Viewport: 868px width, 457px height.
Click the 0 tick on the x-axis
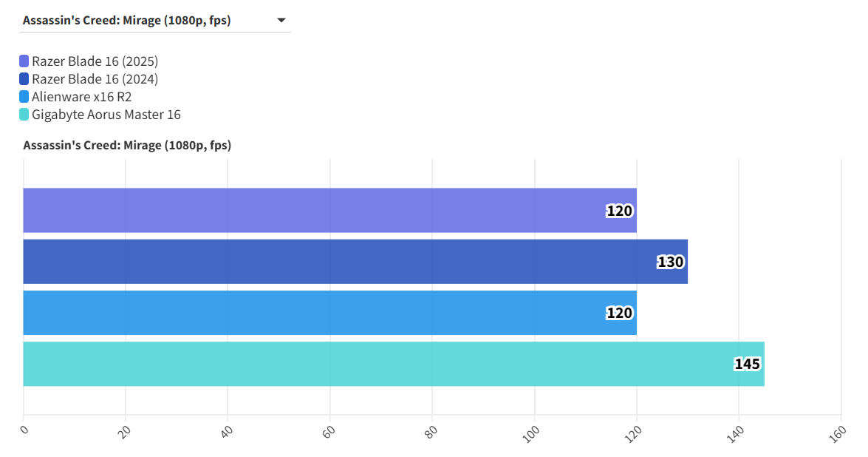point(24,430)
